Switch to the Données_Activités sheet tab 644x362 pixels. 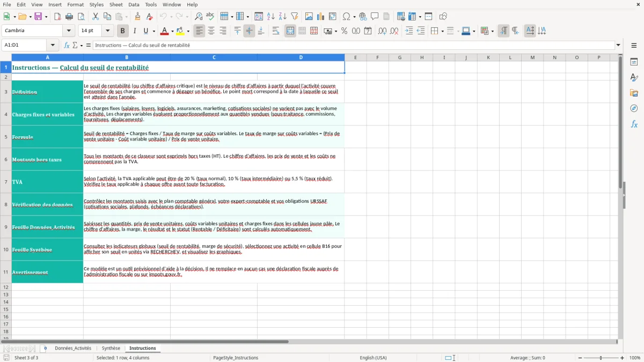[x=73, y=349]
